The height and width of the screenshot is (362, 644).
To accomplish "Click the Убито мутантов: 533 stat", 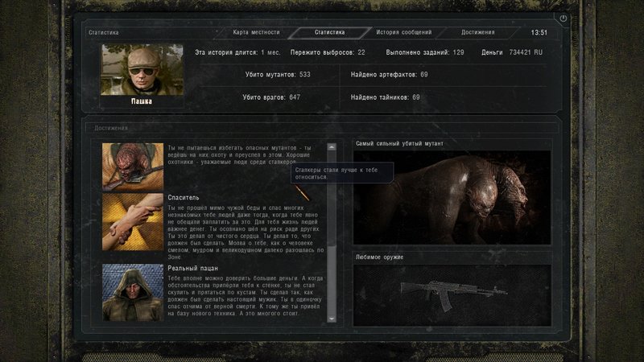I will coord(277,75).
